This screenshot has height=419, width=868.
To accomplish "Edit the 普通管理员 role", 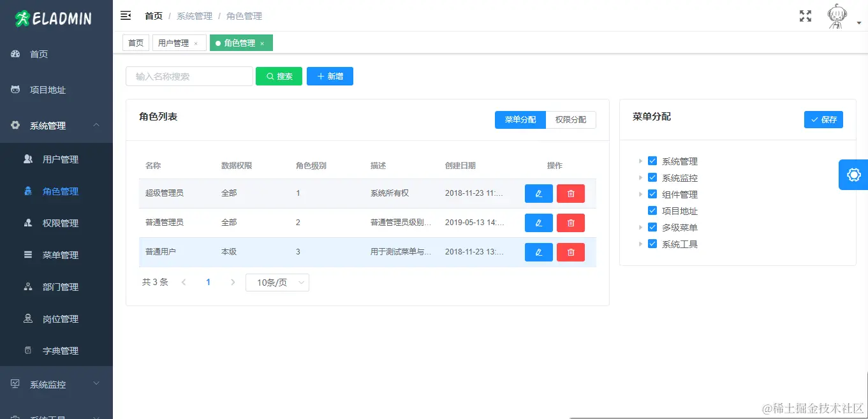I will tap(539, 223).
